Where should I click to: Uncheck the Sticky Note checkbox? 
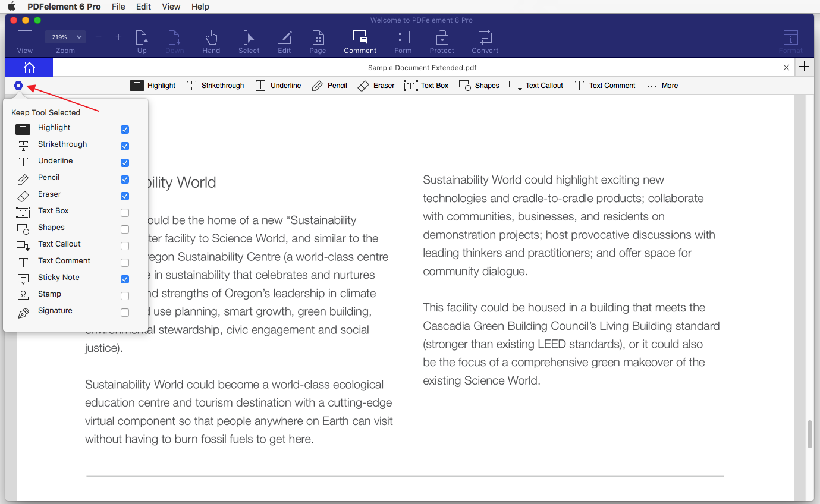click(125, 279)
